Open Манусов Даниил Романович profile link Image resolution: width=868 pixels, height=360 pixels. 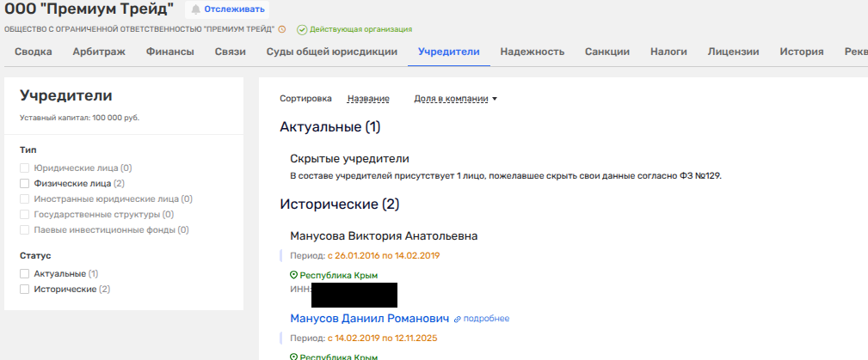pyautogui.click(x=369, y=318)
